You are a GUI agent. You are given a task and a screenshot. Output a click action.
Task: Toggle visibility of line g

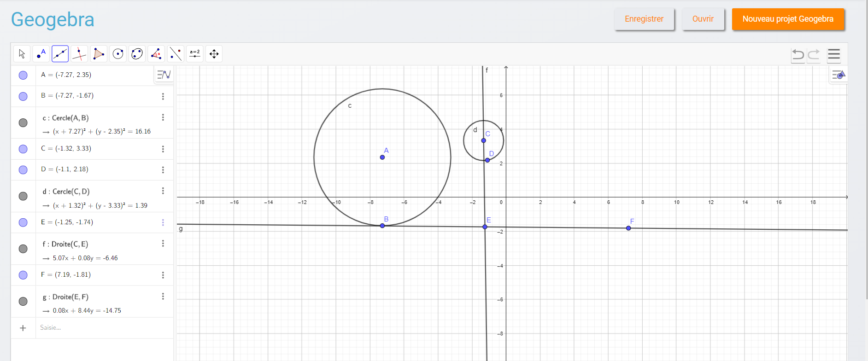(x=23, y=301)
